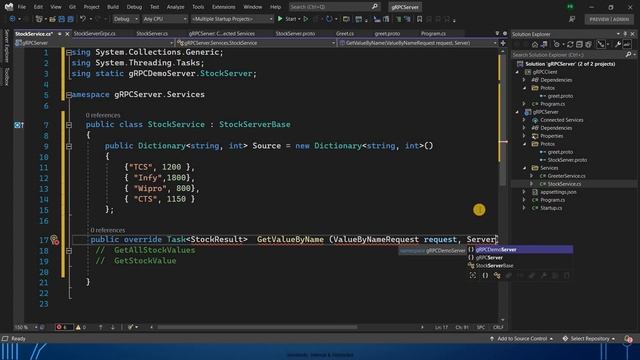Open the Build menu
640x360 pixels.
tap(113, 7)
